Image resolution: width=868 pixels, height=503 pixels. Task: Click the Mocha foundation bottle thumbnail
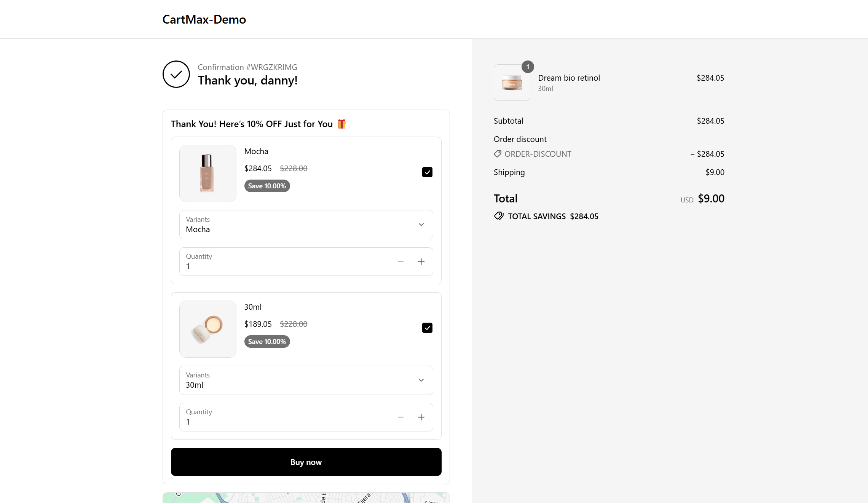[208, 174]
